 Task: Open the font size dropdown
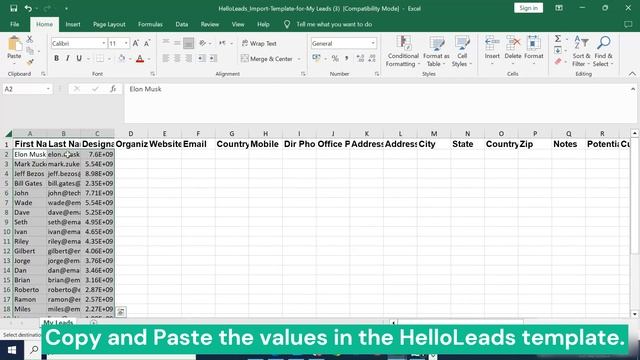tap(126, 43)
